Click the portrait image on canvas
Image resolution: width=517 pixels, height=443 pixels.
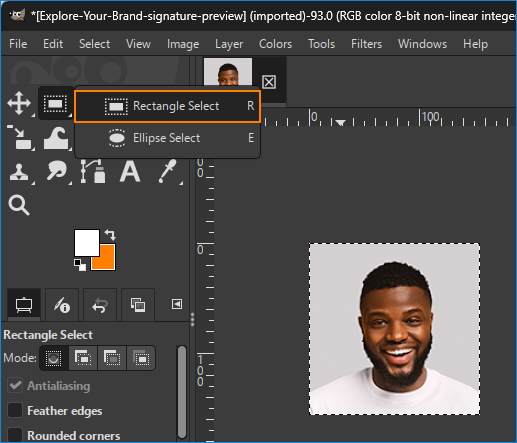(x=394, y=329)
